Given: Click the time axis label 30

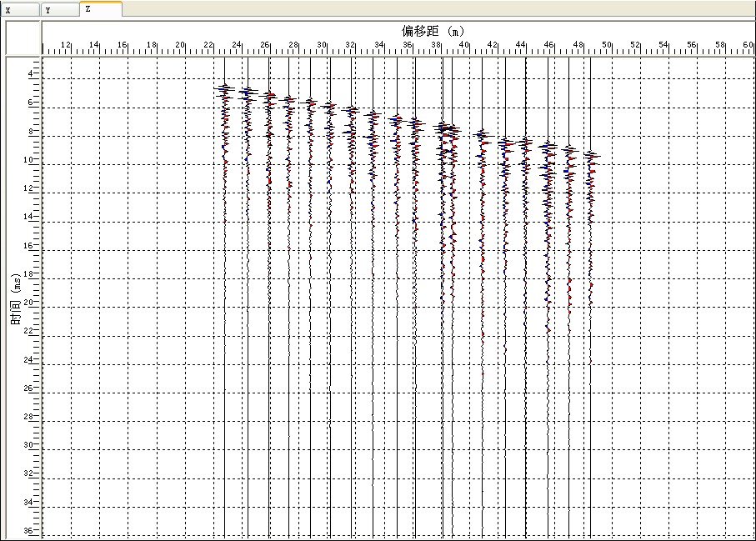Looking at the screenshot, I should click(28, 445).
